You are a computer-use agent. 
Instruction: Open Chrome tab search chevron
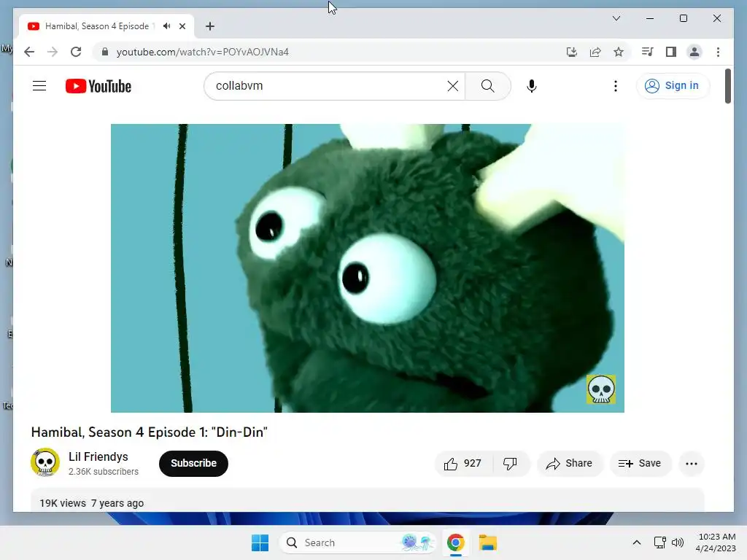pos(616,18)
